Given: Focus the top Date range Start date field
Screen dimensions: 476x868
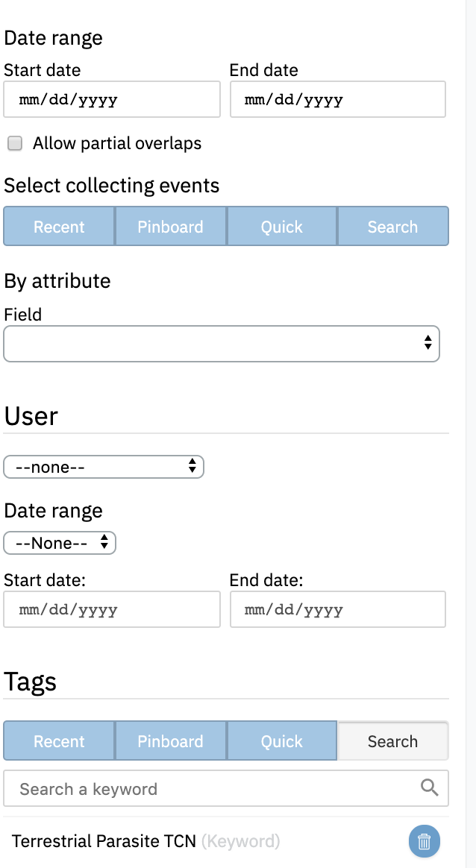Looking at the screenshot, I should tap(112, 99).
